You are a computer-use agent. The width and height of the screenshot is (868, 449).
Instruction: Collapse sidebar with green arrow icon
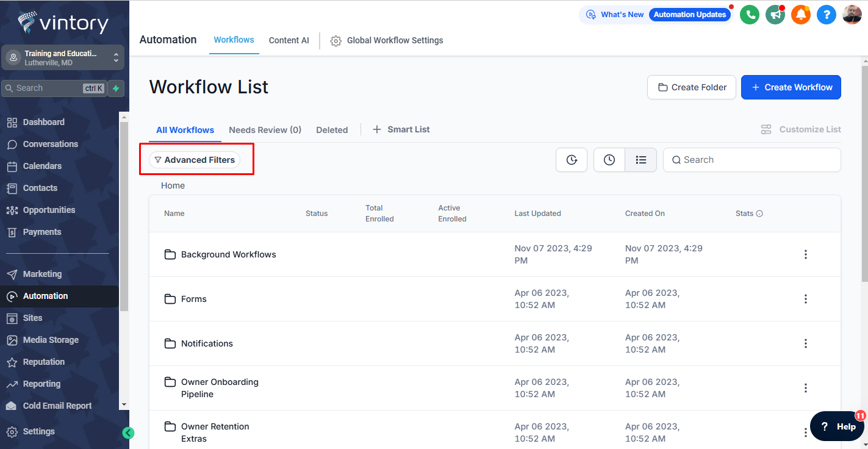(x=128, y=433)
